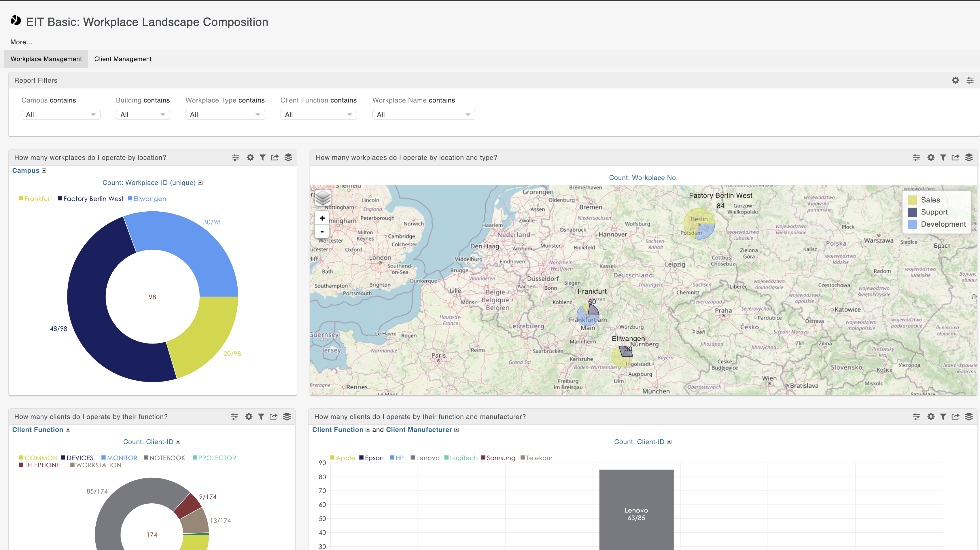Image resolution: width=980 pixels, height=550 pixels.
Task: Toggle Ellwangen legend series visibility
Action: point(149,199)
